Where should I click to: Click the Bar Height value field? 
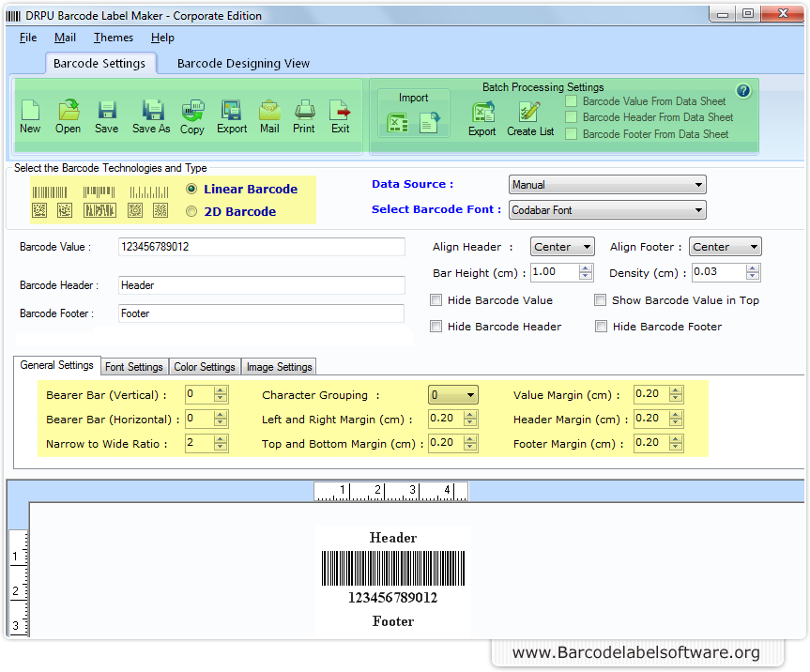point(555,272)
